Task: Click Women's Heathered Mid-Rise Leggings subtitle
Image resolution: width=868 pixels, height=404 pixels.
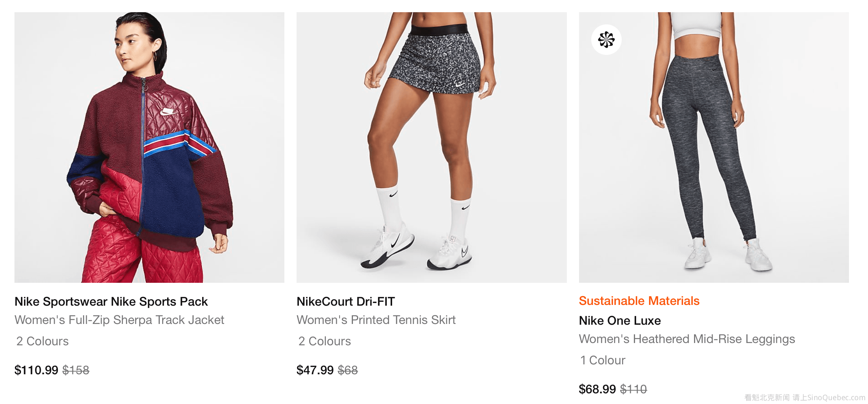Action: [687, 339]
